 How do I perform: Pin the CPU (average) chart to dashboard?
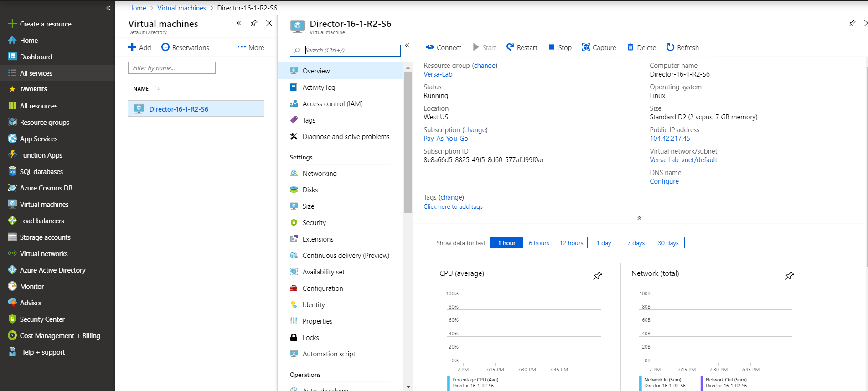[597, 276]
